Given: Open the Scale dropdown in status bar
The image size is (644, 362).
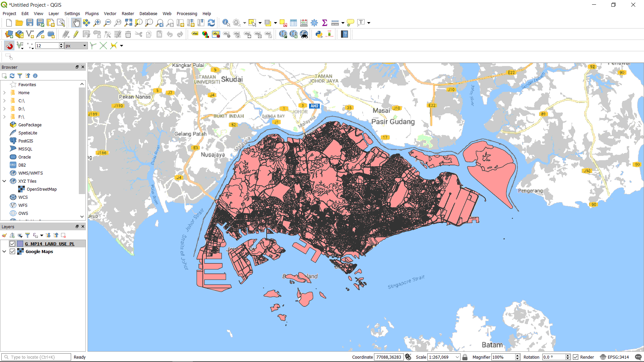Looking at the screenshot, I should click(457, 357).
